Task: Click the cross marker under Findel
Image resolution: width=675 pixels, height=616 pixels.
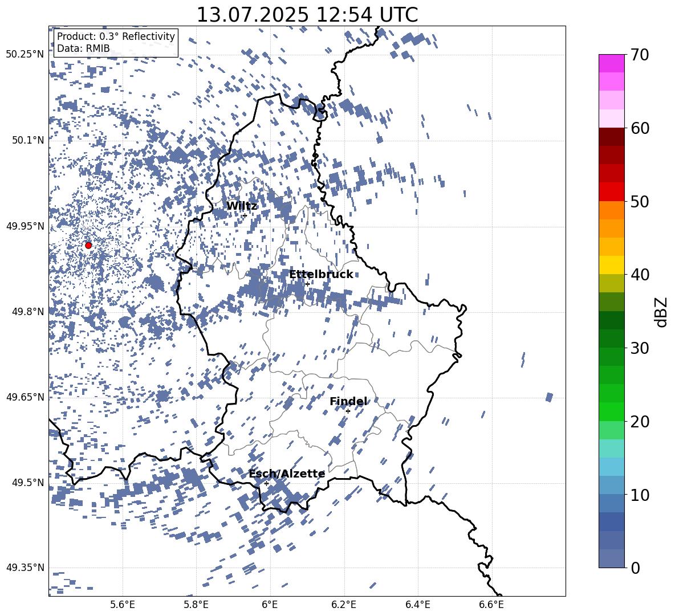Action: pyautogui.click(x=348, y=411)
